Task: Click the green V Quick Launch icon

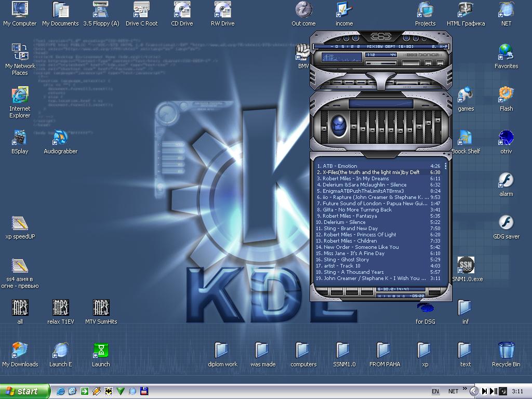Action: click(x=121, y=391)
